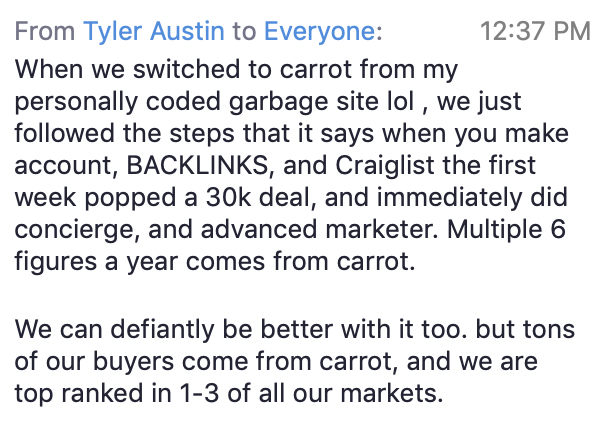Click the word Craiglist in message
This screenshot has height=424, width=598.
385,166
